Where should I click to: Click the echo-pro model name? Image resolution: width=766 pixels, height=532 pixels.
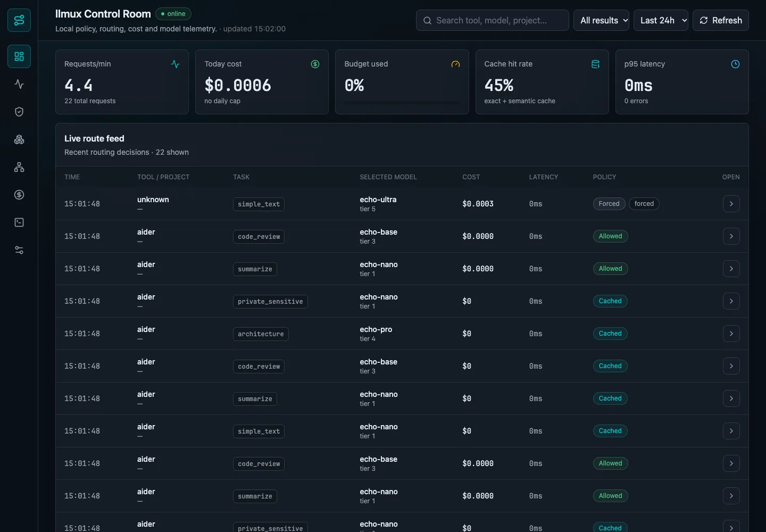point(376,329)
